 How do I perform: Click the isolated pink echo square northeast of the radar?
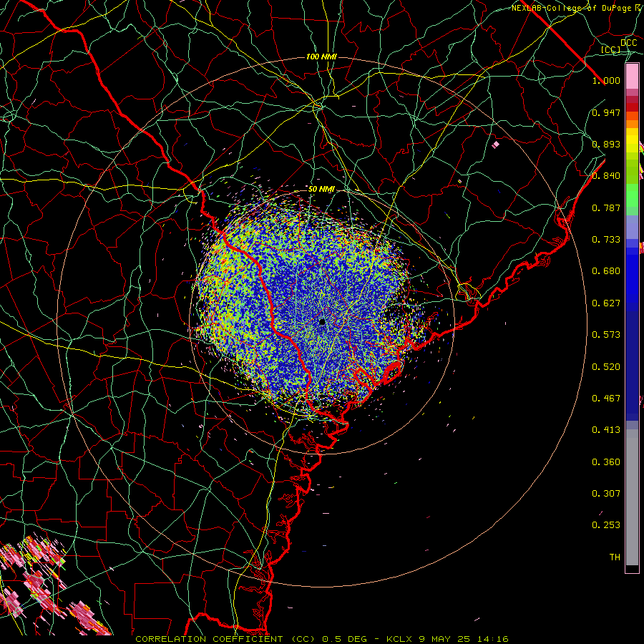point(496,145)
